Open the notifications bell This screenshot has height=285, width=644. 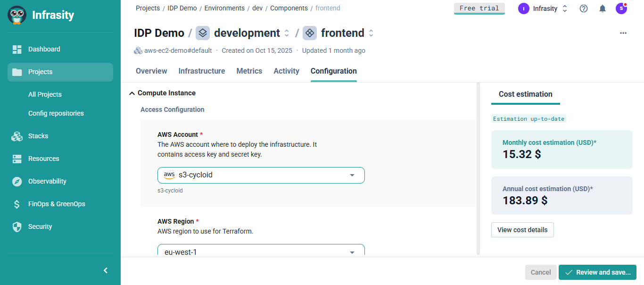click(x=603, y=8)
